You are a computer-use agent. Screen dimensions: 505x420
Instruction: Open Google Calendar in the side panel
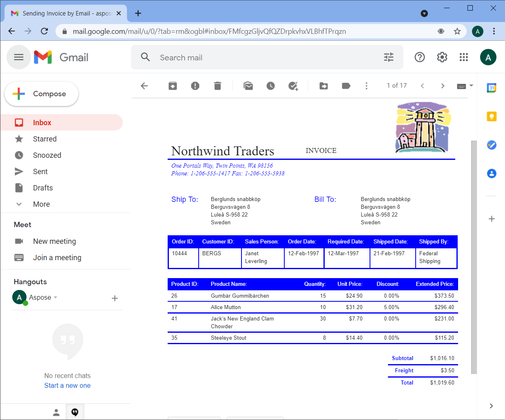(492, 88)
